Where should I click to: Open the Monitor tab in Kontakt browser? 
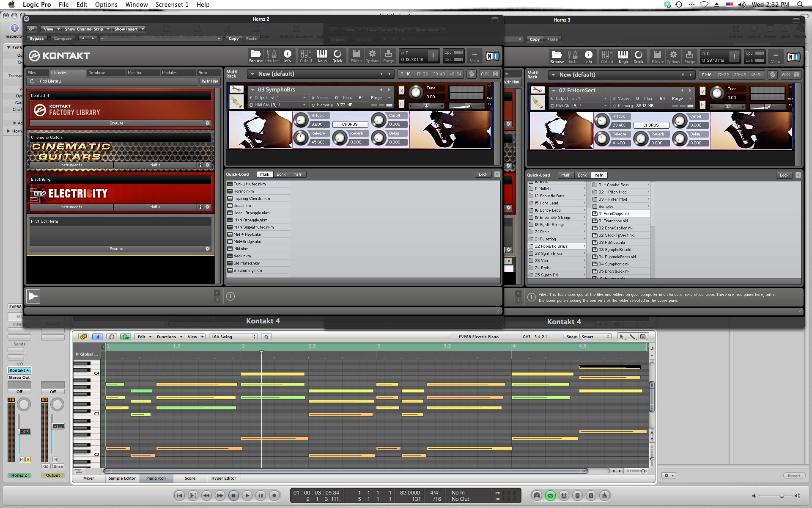[x=143, y=73]
